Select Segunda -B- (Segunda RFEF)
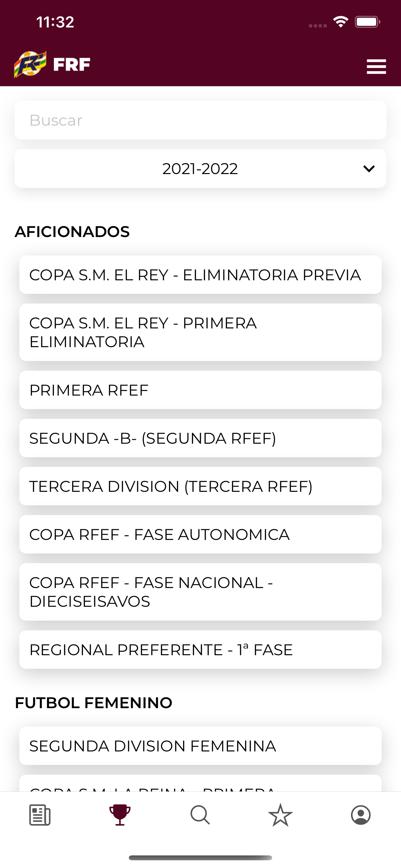This screenshot has width=401, height=868. point(200,438)
